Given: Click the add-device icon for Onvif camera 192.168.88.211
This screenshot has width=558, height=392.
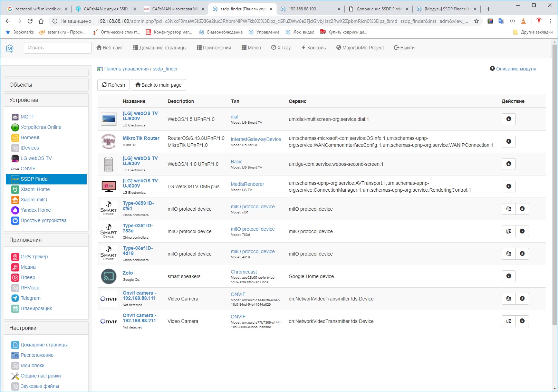Looking at the screenshot, I should tap(508, 321).
